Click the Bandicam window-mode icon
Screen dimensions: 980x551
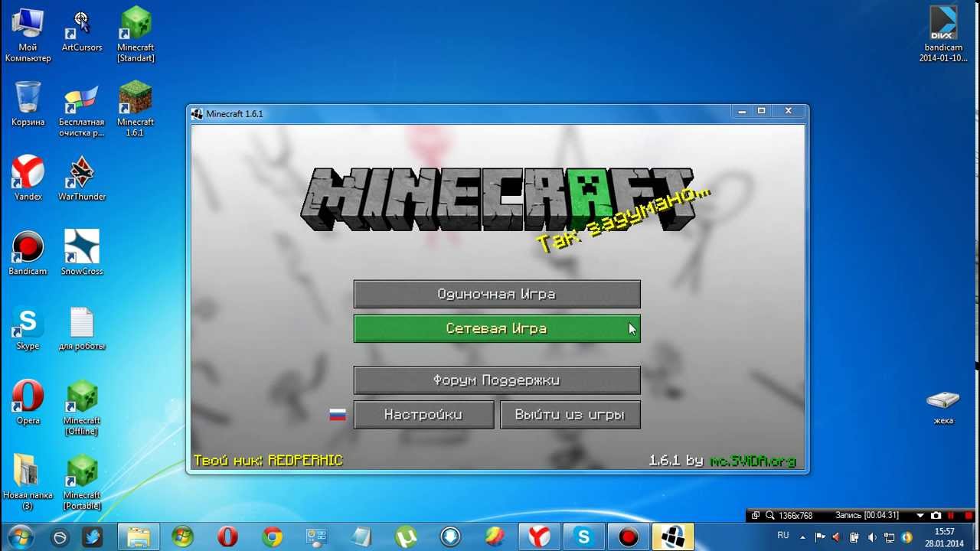click(755, 516)
